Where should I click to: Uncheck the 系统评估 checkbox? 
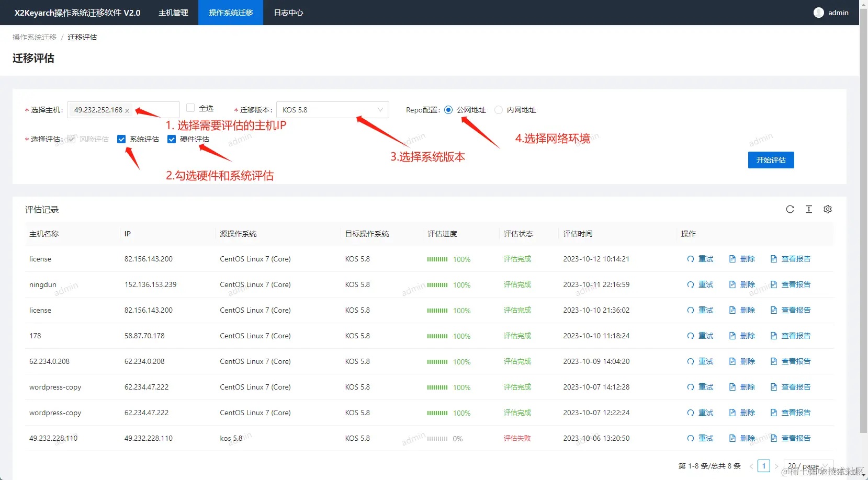(x=121, y=139)
